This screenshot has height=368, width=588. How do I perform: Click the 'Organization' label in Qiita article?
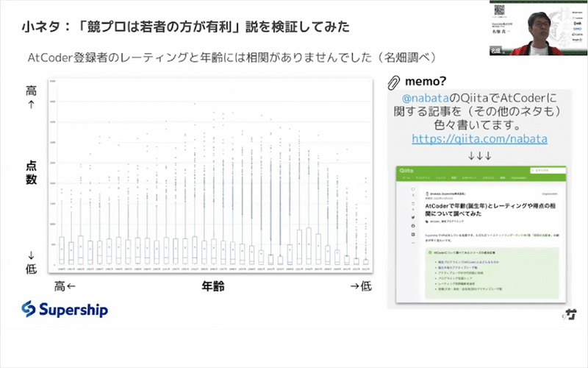pyautogui.click(x=549, y=194)
